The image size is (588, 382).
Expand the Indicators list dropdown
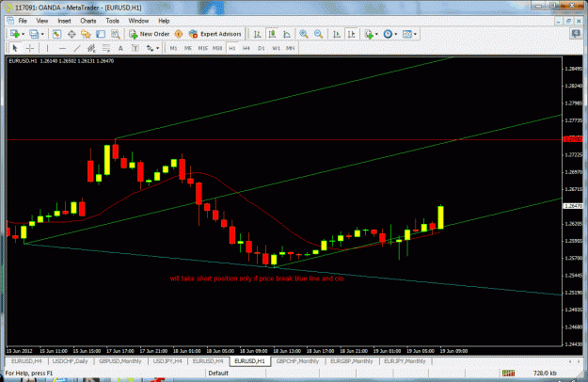coord(376,34)
